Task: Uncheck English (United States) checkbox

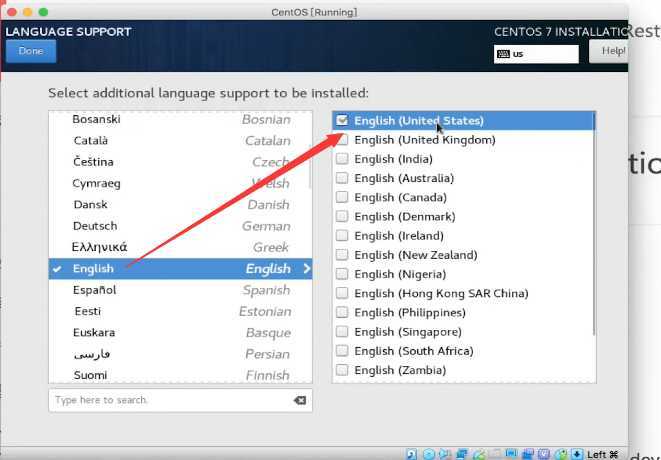Action: pos(342,120)
